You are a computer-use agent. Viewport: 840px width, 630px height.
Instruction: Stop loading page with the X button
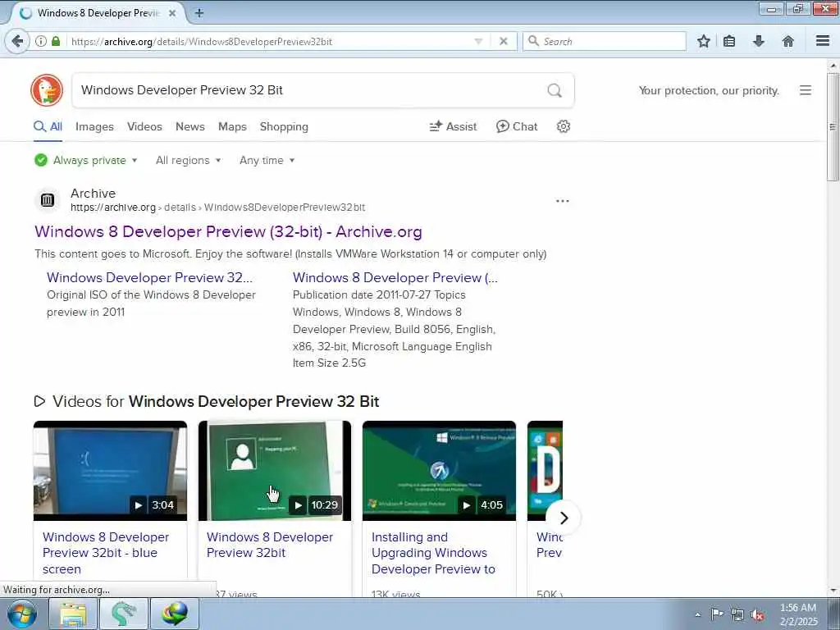pyautogui.click(x=503, y=41)
